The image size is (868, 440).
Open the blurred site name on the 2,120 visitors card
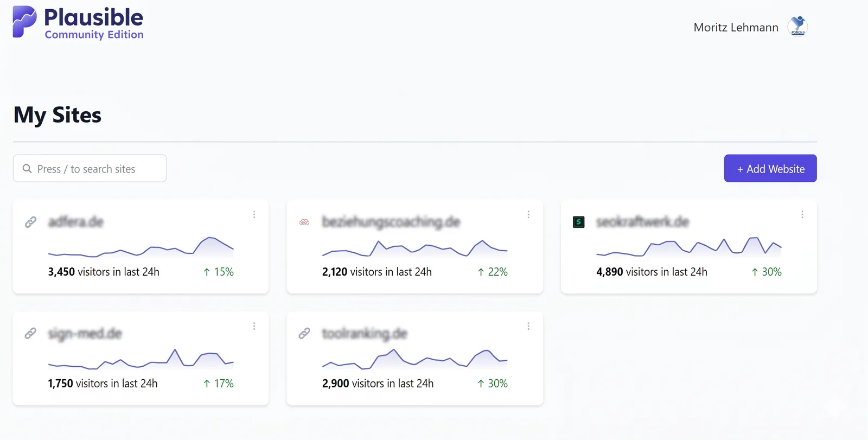pyautogui.click(x=391, y=222)
